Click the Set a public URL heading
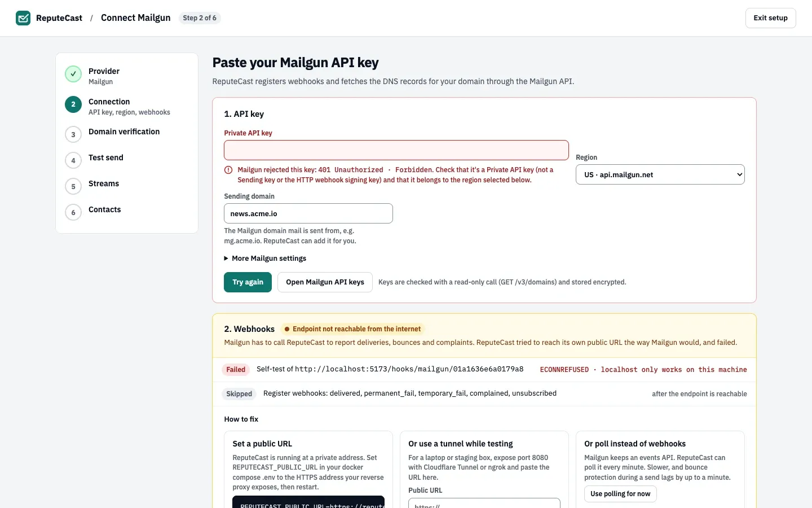812x508 pixels. [x=262, y=444]
